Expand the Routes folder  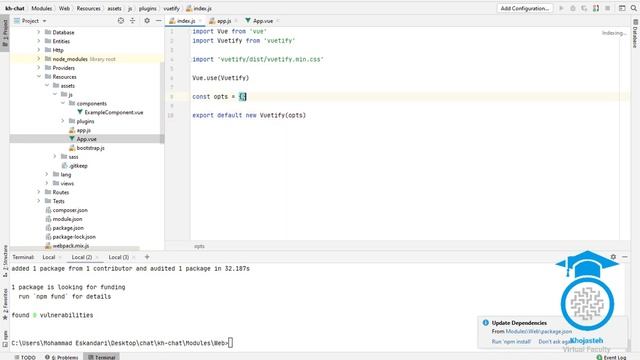[39, 192]
